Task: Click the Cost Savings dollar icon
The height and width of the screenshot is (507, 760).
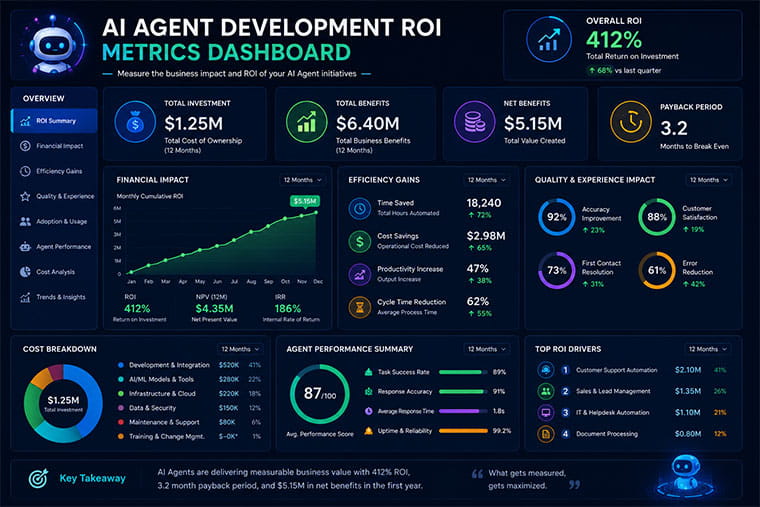Action: click(x=360, y=241)
